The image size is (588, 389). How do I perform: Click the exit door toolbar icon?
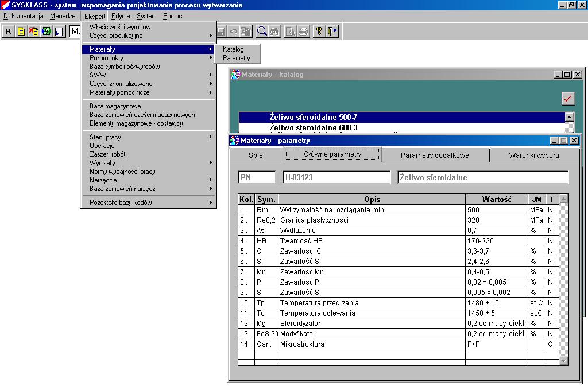coord(332,31)
